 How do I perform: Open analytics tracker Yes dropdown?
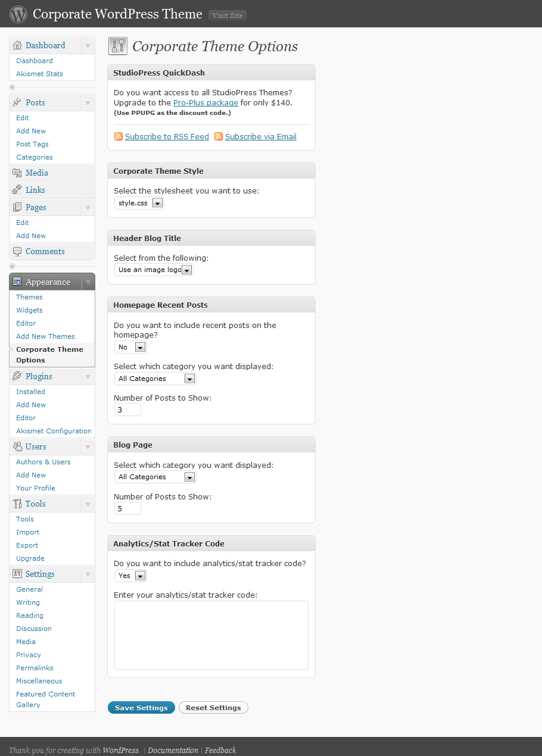pos(130,576)
